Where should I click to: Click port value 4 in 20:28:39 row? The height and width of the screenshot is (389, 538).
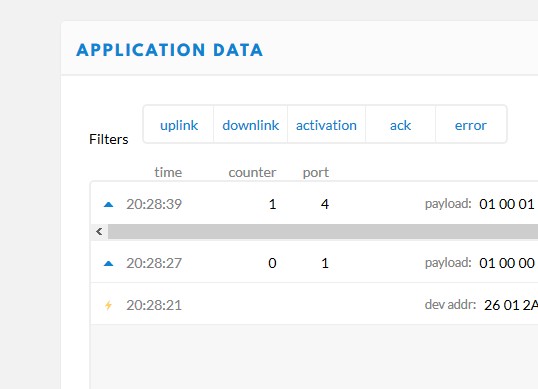pyautogui.click(x=325, y=204)
